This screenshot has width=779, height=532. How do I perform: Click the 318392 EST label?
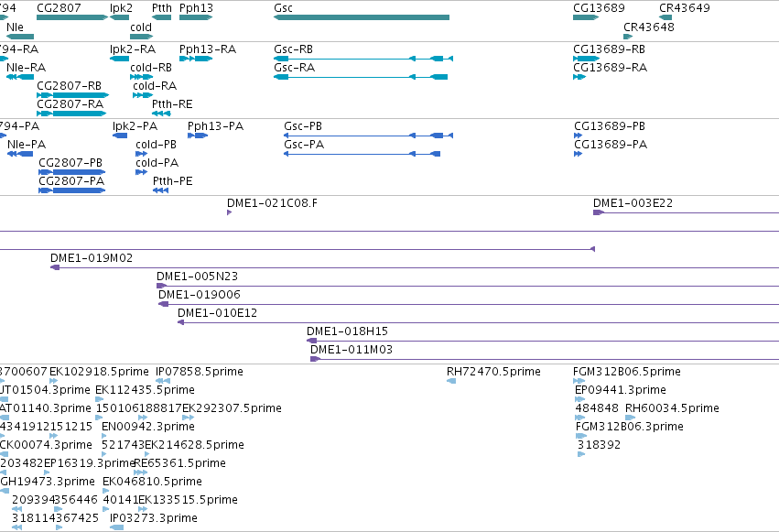(x=599, y=446)
